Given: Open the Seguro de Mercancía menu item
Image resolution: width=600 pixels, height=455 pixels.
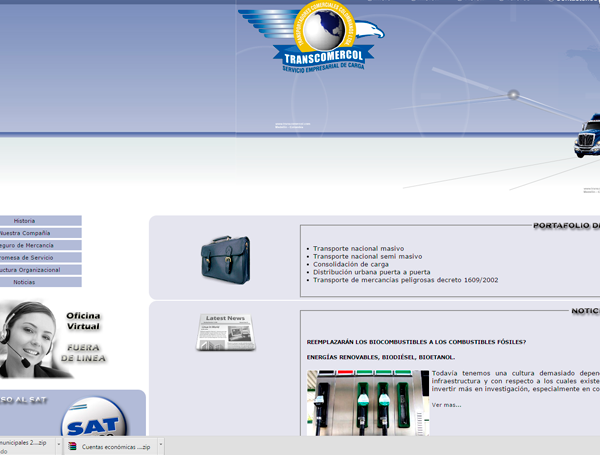Looking at the screenshot, I should point(41,245).
